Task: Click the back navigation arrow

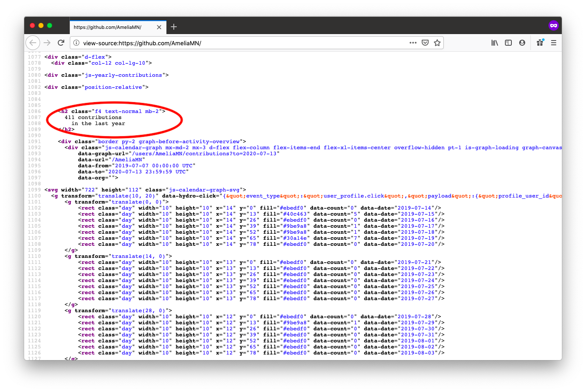Action: click(x=33, y=43)
